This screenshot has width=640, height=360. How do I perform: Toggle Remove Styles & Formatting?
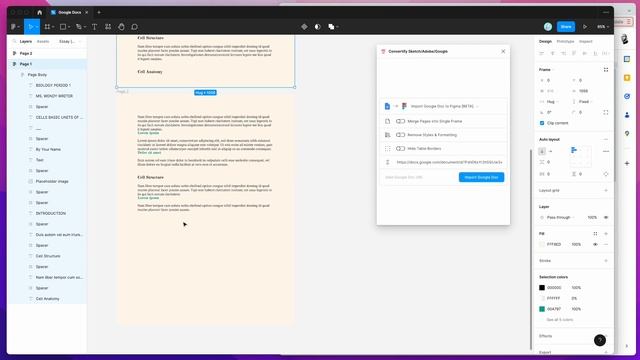coord(400,135)
